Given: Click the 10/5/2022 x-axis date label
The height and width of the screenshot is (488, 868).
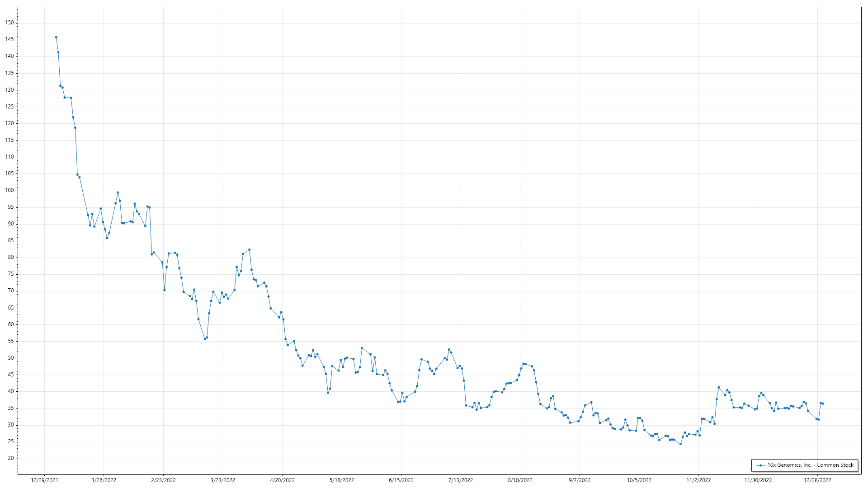Looking at the screenshot, I should tap(639, 480).
